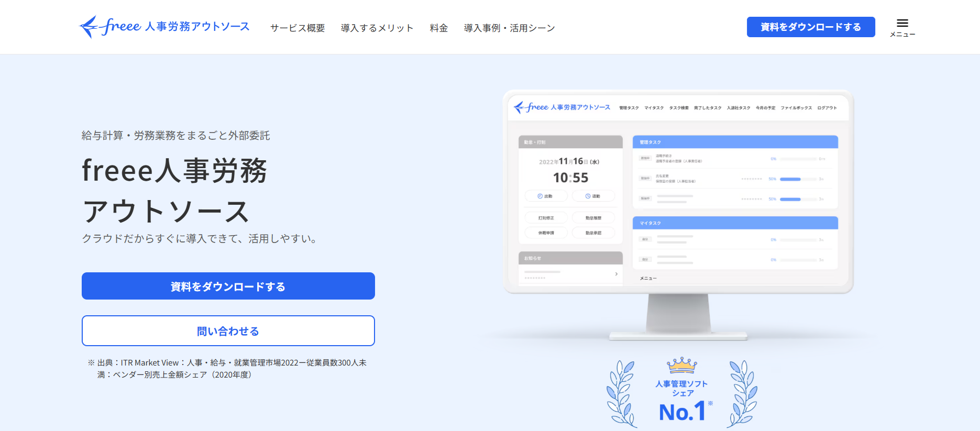Go to 導入するメリット section
The width and height of the screenshot is (980, 431).
(x=377, y=28)
